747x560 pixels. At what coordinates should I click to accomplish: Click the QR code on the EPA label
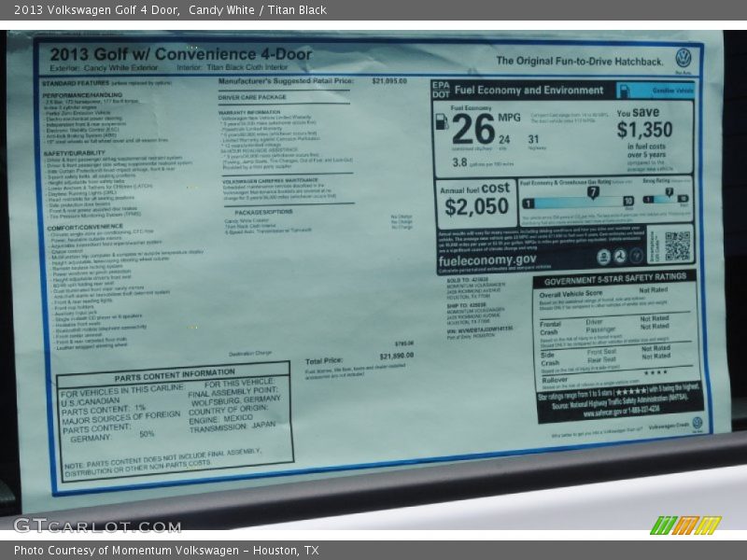coord(678,245)
